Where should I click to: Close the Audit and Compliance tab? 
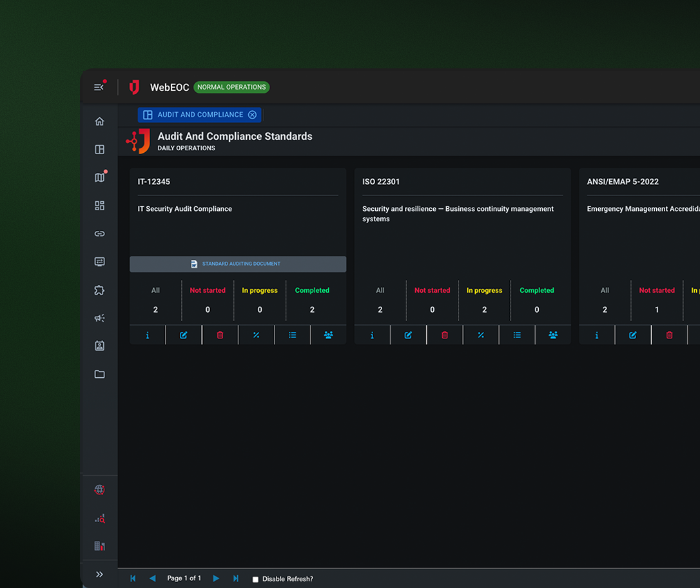pyautogui.click(x=253, y=115)
